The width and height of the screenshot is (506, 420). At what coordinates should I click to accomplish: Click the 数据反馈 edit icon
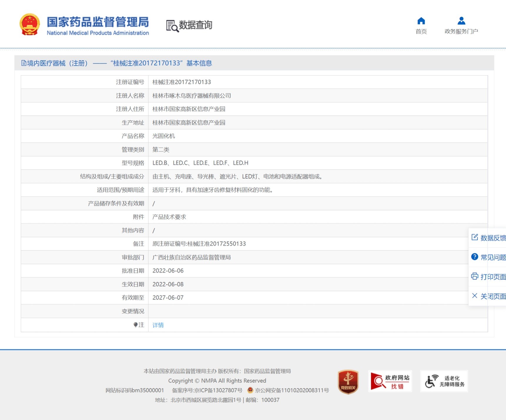[475, 237]
